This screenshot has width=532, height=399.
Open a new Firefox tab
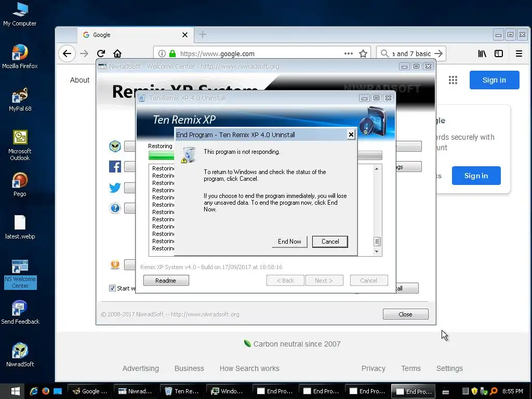(x=203, y=35)
